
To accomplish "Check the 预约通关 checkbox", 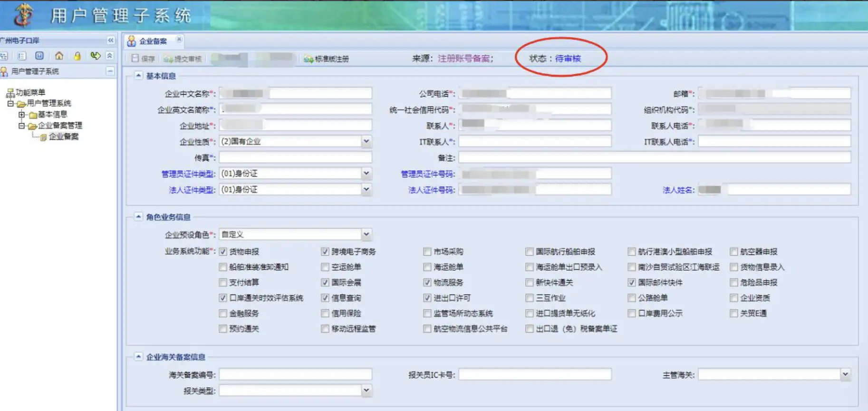I will click(x=223, y=329).
